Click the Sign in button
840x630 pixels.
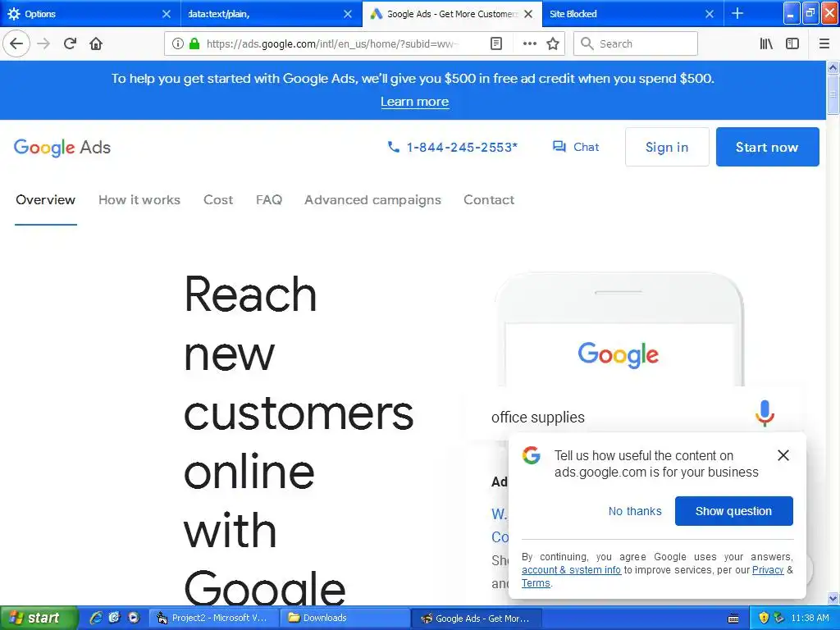pos(667,147)
